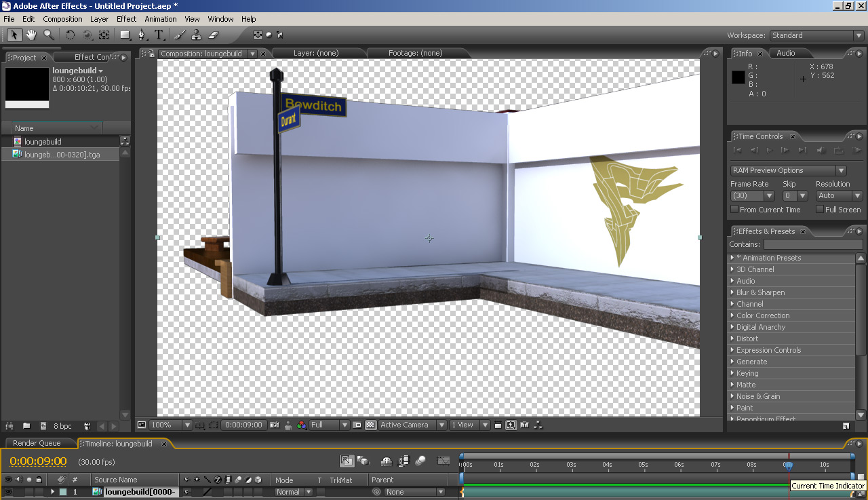Enable the From Current Time checkbox

[734, 210]
